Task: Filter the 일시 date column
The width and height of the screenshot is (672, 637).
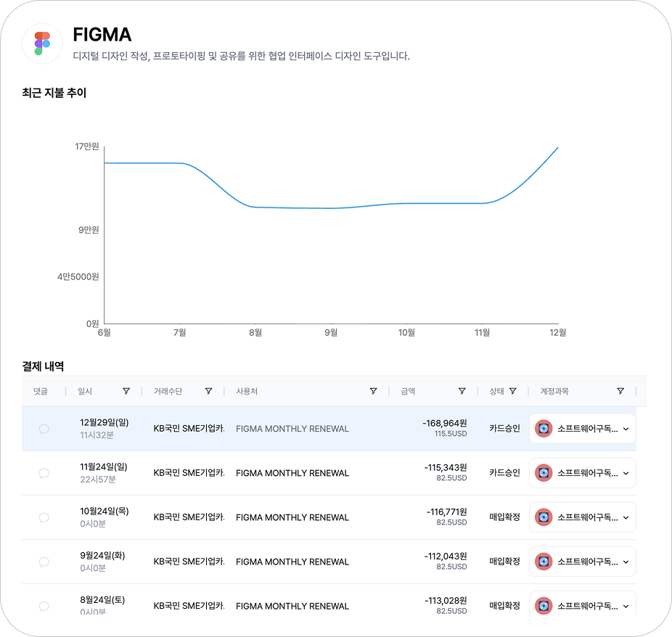Action: point(126,391)
